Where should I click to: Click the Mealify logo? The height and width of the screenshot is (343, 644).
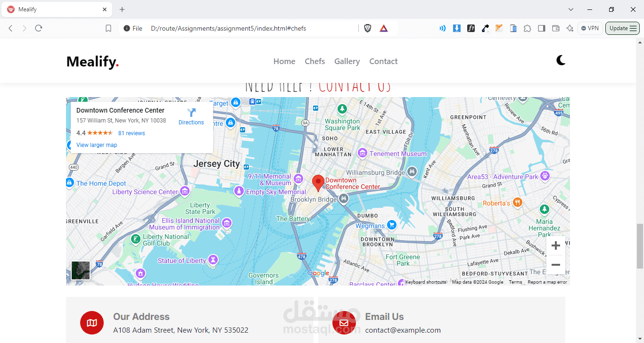[92, 61]
